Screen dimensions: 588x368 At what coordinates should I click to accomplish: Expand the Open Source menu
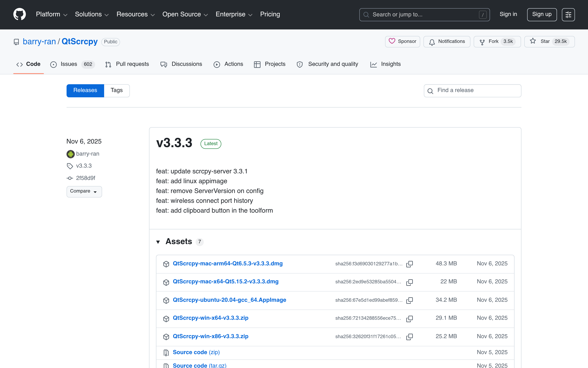pos(185,14)
